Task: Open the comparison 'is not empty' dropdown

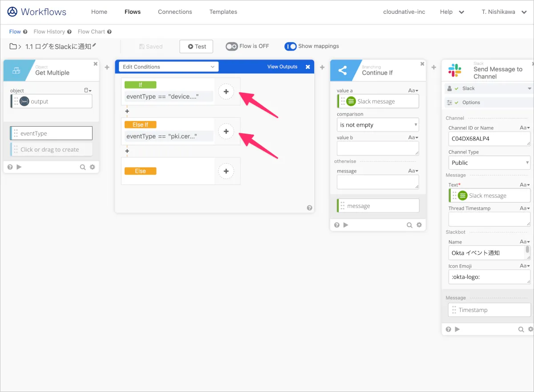Action: [378, 125]
